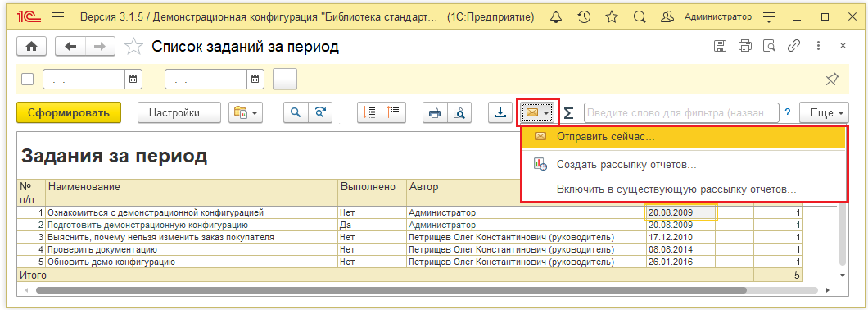Open global search magnifier in title bar
868x310 pixels.
pyautogui.click(x=640, y=17)
